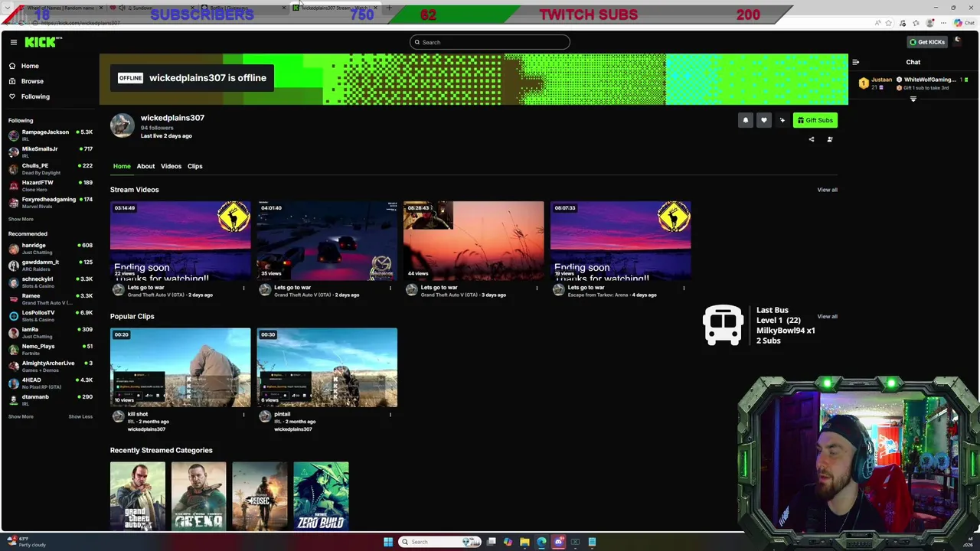Click the sparkle icon beside Gift Subs
This screenshot has height=551, width=980.
coord(782,120)
